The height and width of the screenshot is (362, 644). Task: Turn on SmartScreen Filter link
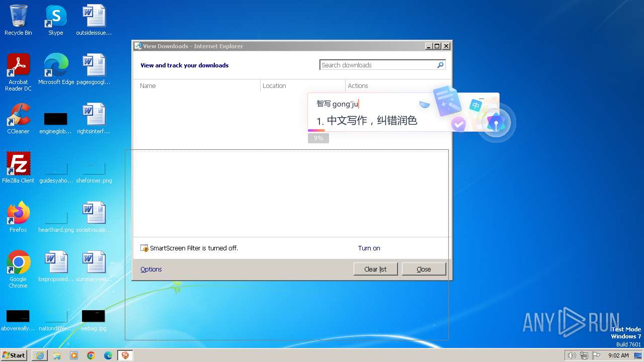(x=369, y=248)
